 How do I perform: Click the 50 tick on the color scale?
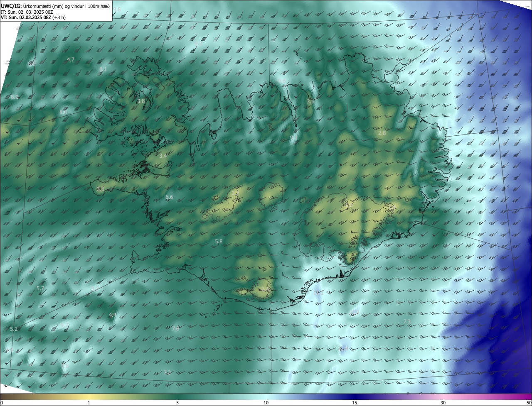pos(529,403)
